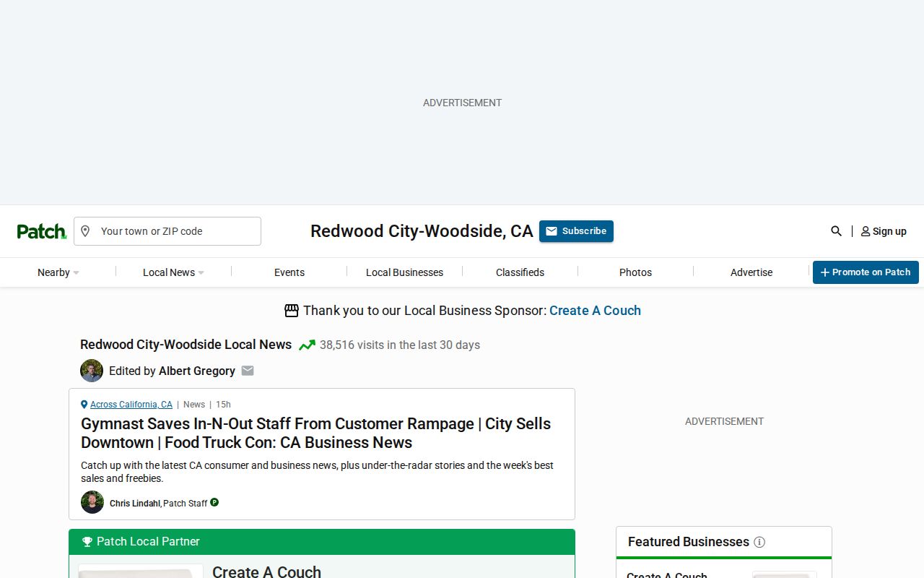Click location pin beside Across California
Image resolution: width=924 pixels, height=578 pixels.
click(84, 405)
